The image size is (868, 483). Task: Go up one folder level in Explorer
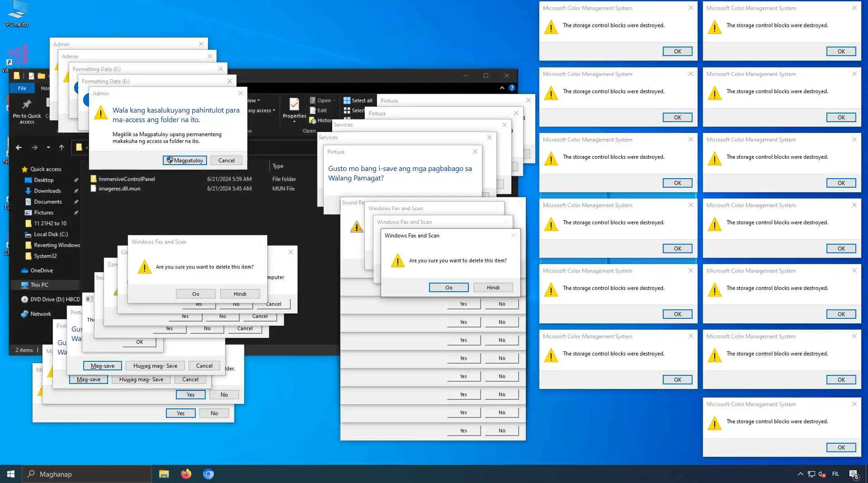click(61, 147)
